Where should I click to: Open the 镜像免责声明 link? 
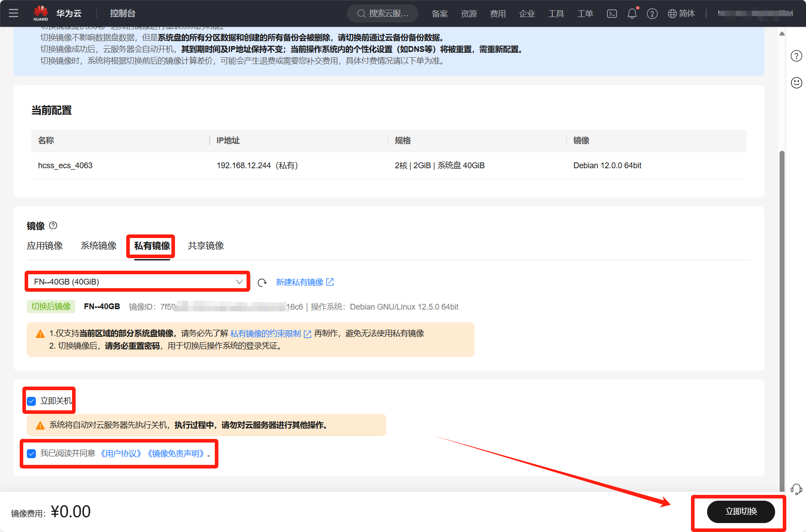[x=176, y=454]
